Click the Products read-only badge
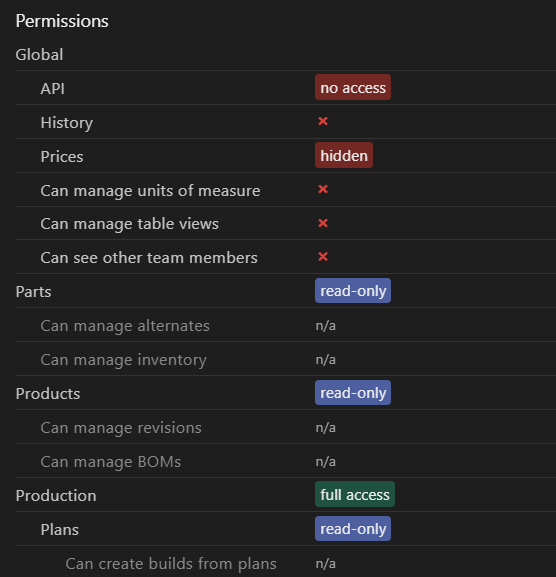This screenshot has height=577, width=556. coord(353,393)
